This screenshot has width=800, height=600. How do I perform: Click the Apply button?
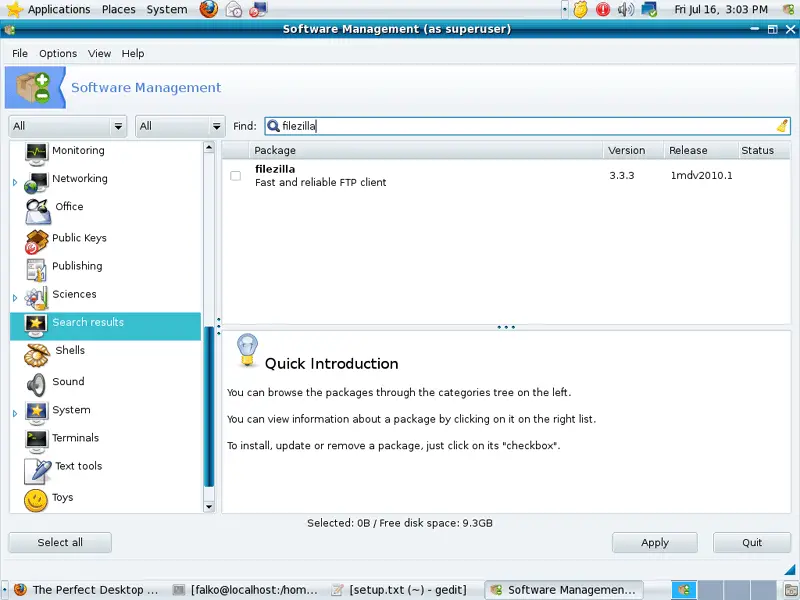[655, 542]
